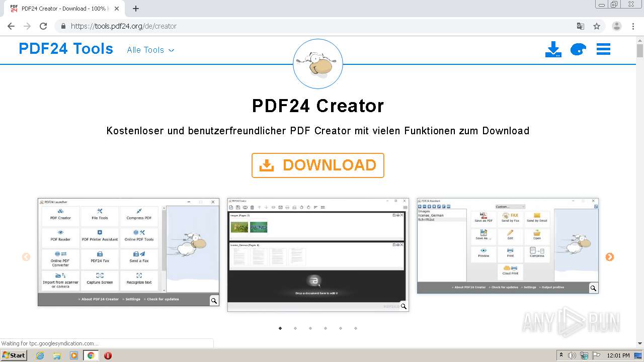This screenshot has width=644, height=362.
Task: Enlarge the PDF24 Assistant screenshot
Action: (508, 246)
